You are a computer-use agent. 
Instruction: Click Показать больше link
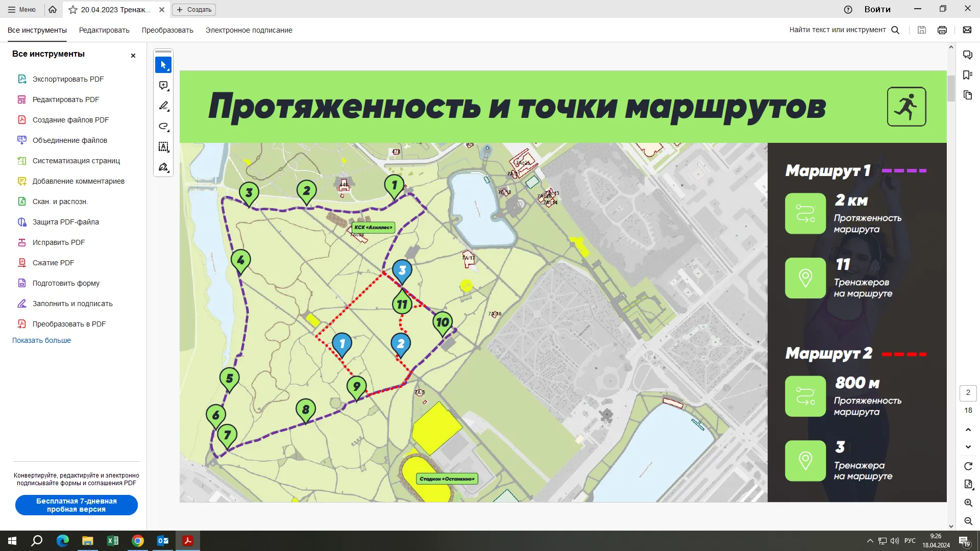click(x=41, y=340)
